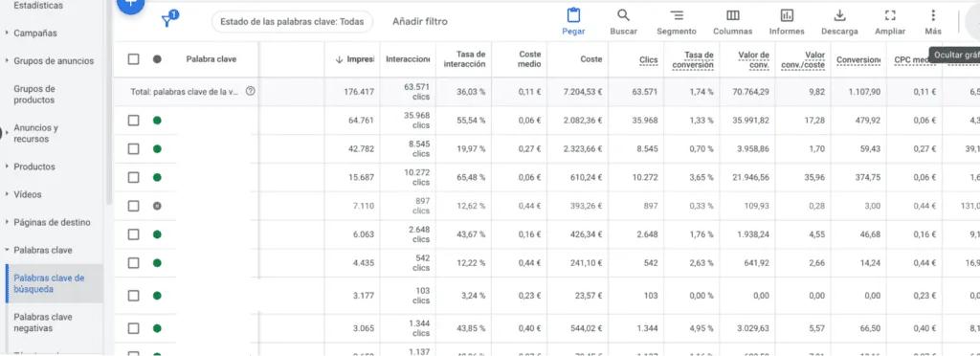This screenshot has height=356, width=980.
Task: Sort by Valor conv./coste header
Action: tap(803, 59)
